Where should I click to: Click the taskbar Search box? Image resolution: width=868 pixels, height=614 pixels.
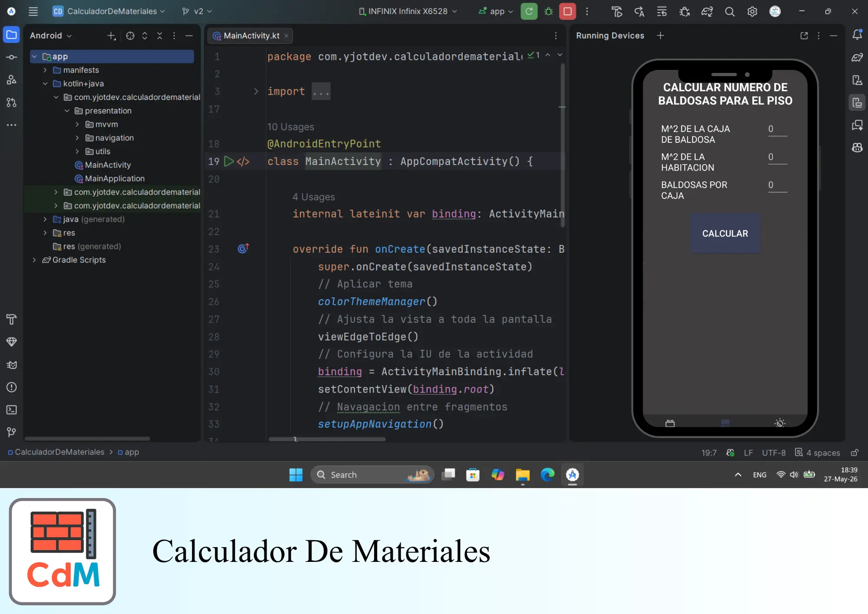(372, 475)
